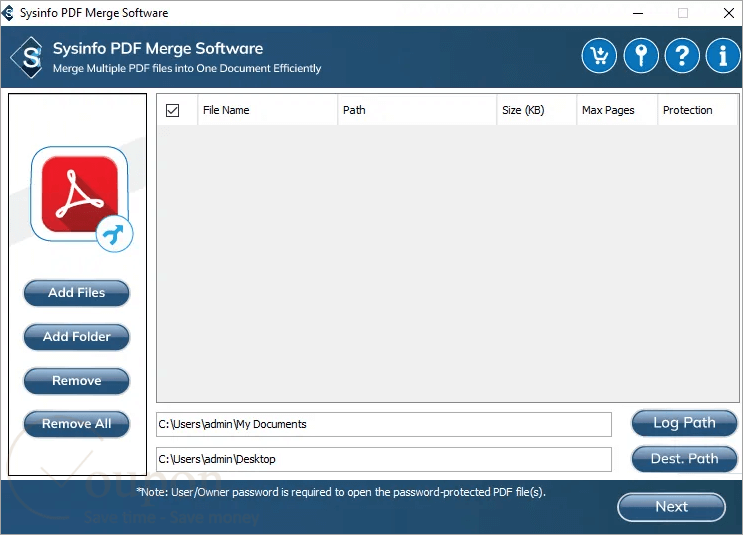Sort by the Path column header
This screenshot has height=535, width=743.
coord(417,110)
